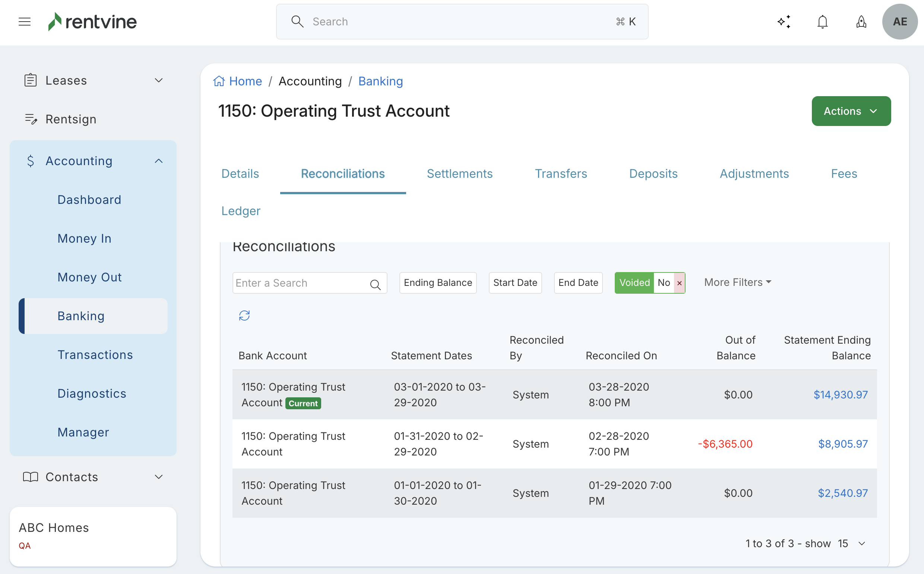Toggle the Voided filter chip

point(634,283)
